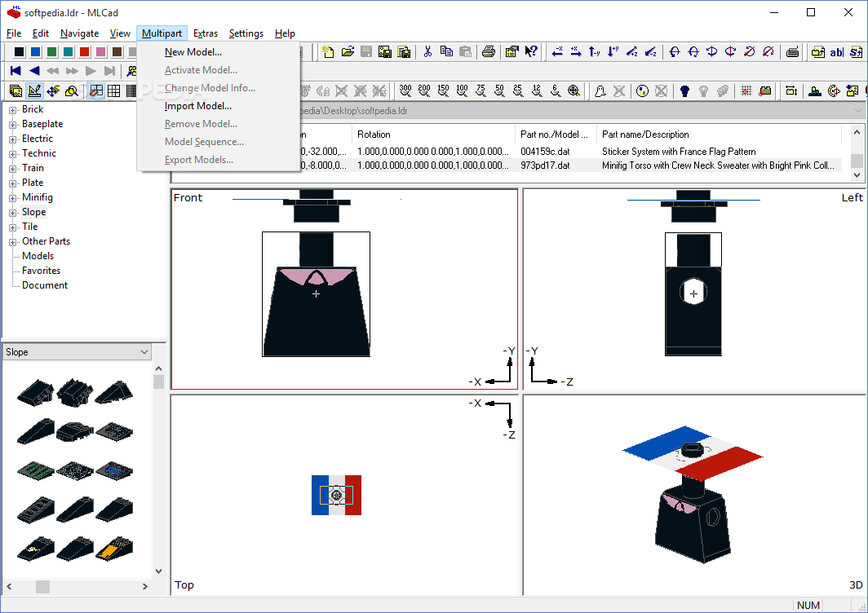Select the red color swatch
The image size is (868, 613).
(84, 52)
